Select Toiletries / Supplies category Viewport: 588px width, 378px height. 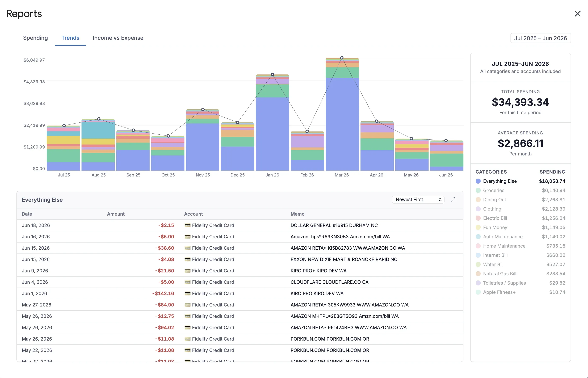pyautogui.click(x=520, y=283)
